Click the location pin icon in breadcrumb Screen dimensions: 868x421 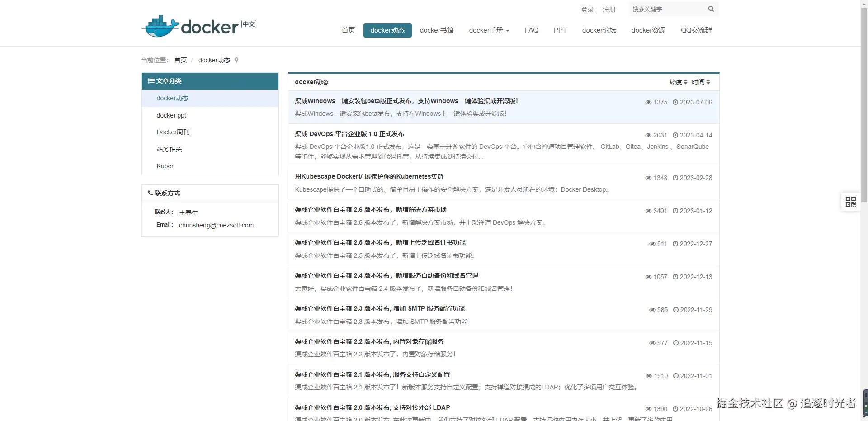(236, 60)
